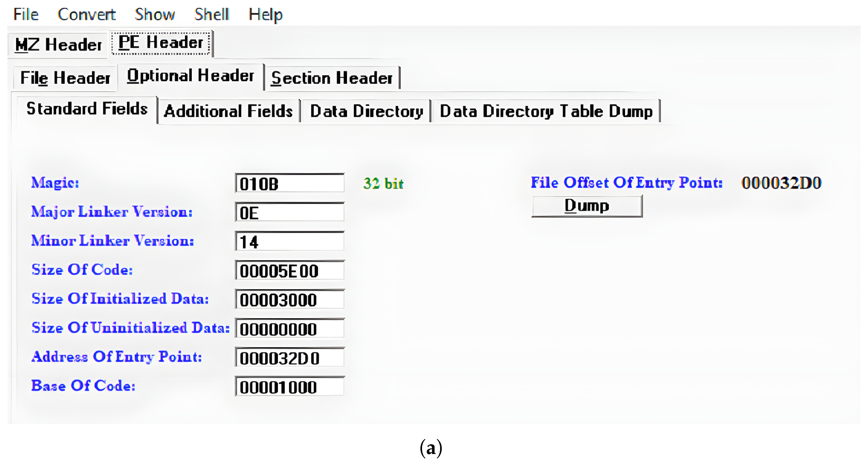Click the Major Linker Version field
Viewport: 868px width, 464px height.
click(289, 213)
